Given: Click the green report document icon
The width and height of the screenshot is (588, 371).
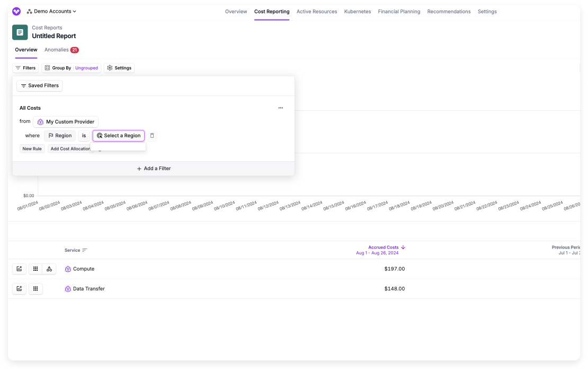Looking at the screenshot, I should point(20,32).
